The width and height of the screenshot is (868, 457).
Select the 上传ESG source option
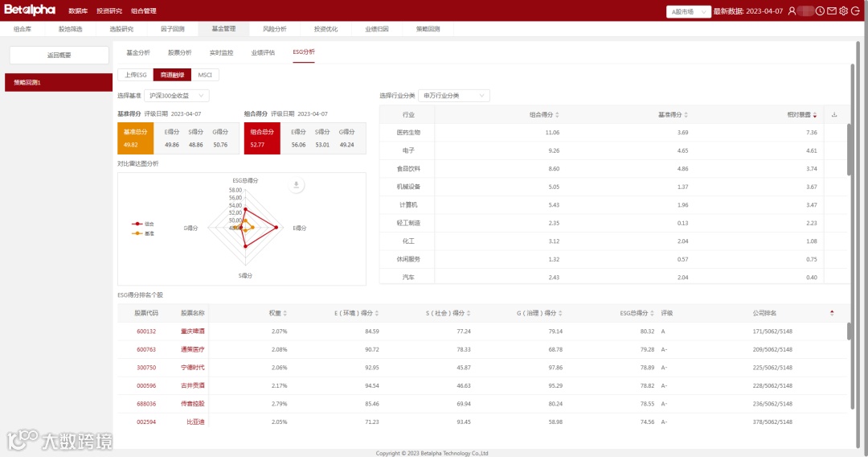click(x=135, y=75)
